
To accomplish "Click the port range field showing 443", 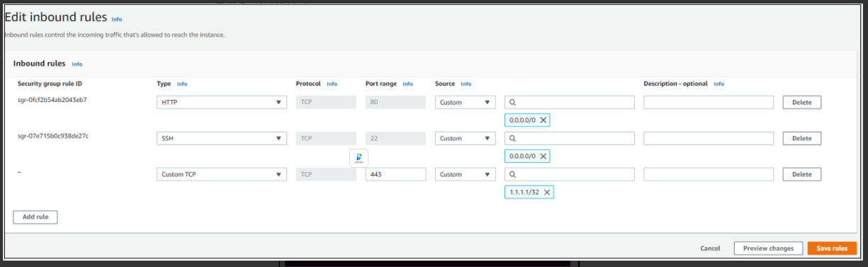I will coord(395,174).
